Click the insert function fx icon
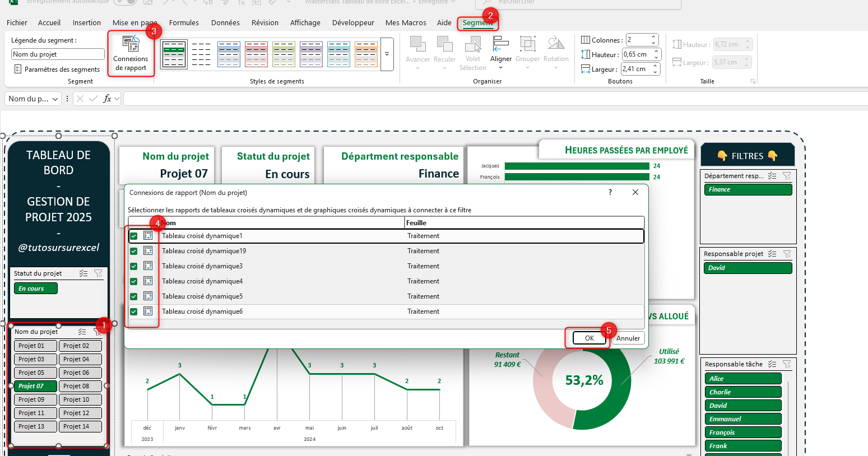868x456 pixels. click(107, 99)
